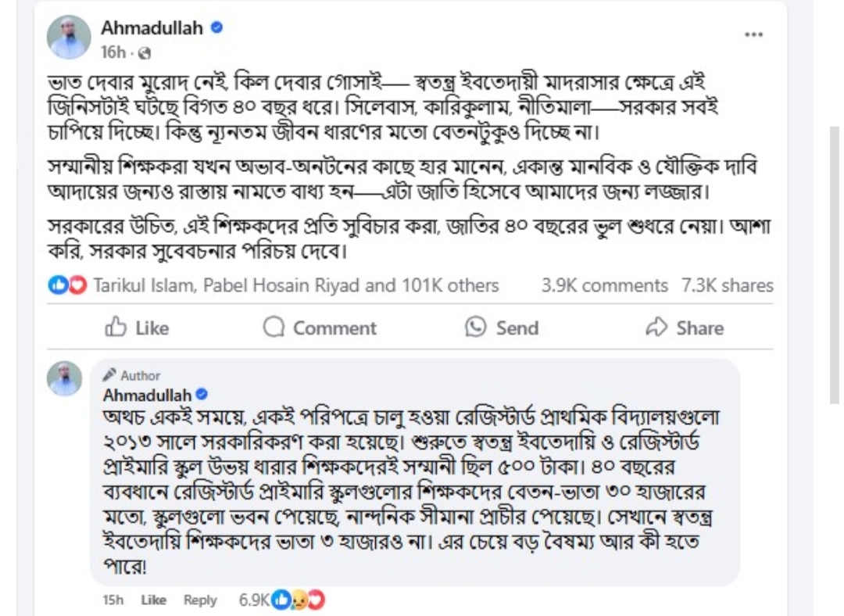Click Like under the author's comment
This screenshot has height=616, width=844.
(x=154, y=600)
